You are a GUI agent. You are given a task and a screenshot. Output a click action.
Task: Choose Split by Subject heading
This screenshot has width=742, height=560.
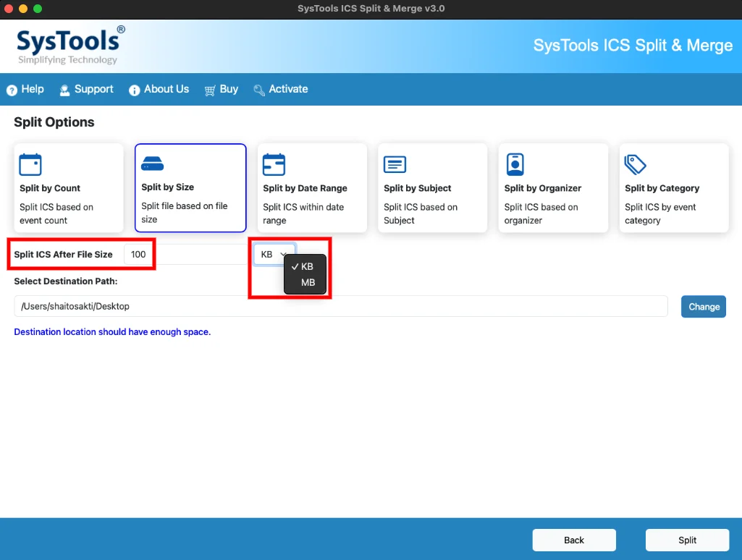click(x=418, y=188)
